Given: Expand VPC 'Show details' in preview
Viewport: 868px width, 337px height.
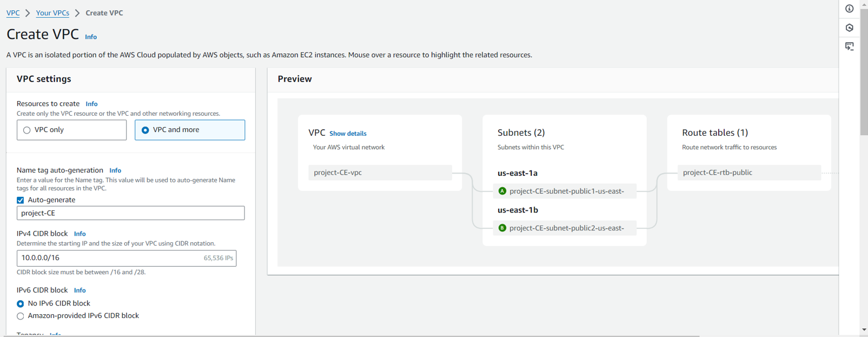Looking at the screenshot, I should [348, 134].
